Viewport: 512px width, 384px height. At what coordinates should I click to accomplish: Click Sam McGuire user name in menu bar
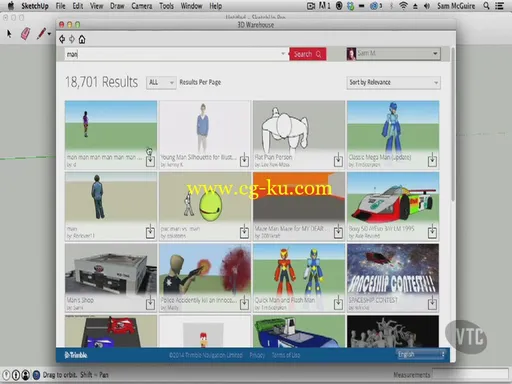[x=456, y=6]
